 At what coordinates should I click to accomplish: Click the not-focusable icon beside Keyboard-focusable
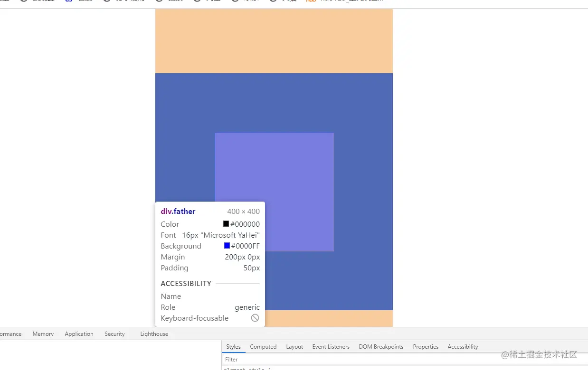coord(255,318)
